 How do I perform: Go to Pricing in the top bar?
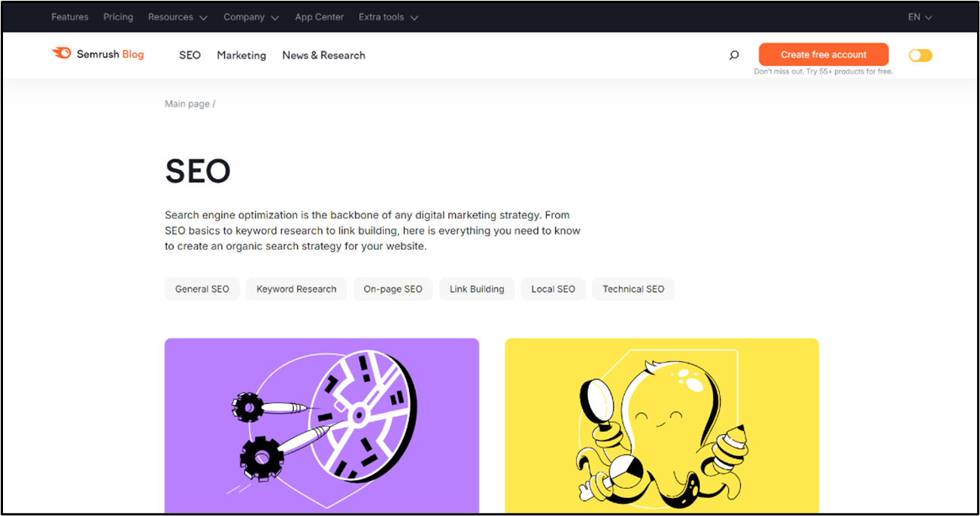click(x=118, y=17)
